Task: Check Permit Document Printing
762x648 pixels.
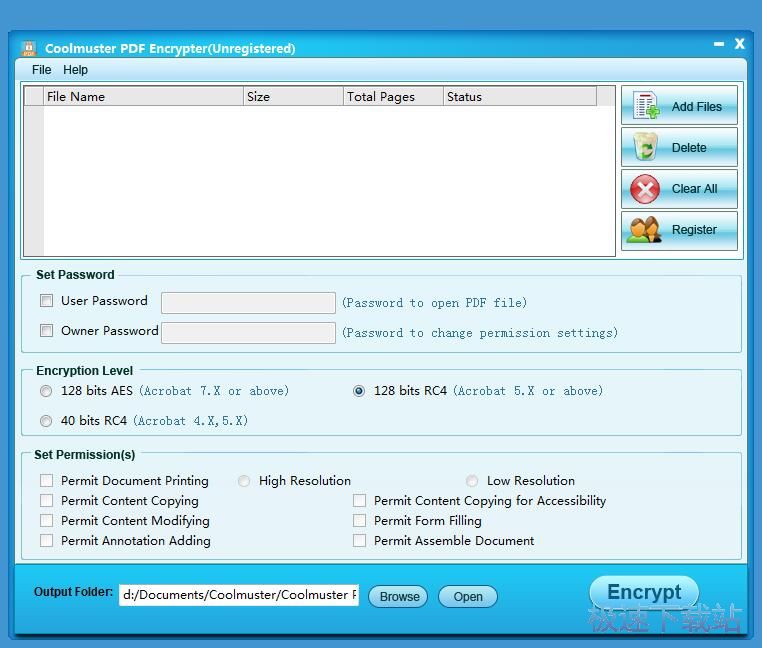Action: click(x=47, y=481)
